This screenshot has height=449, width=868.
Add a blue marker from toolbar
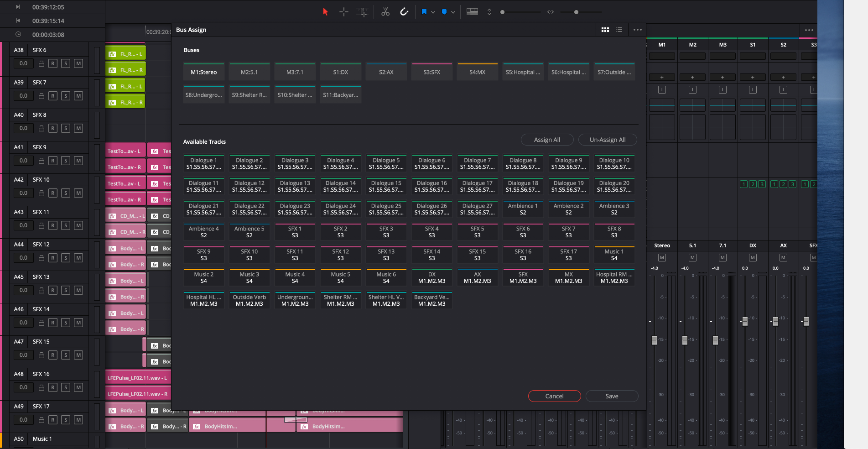pos(444,12)
